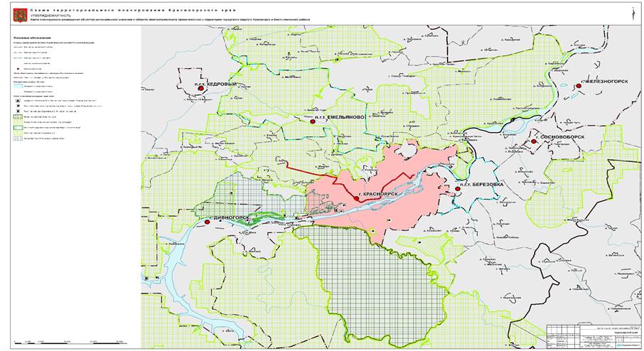Click the solid light green legend swatch
The height and width of the screenshot is (351, 644).
pyautogui.click(x=18, y=133)
